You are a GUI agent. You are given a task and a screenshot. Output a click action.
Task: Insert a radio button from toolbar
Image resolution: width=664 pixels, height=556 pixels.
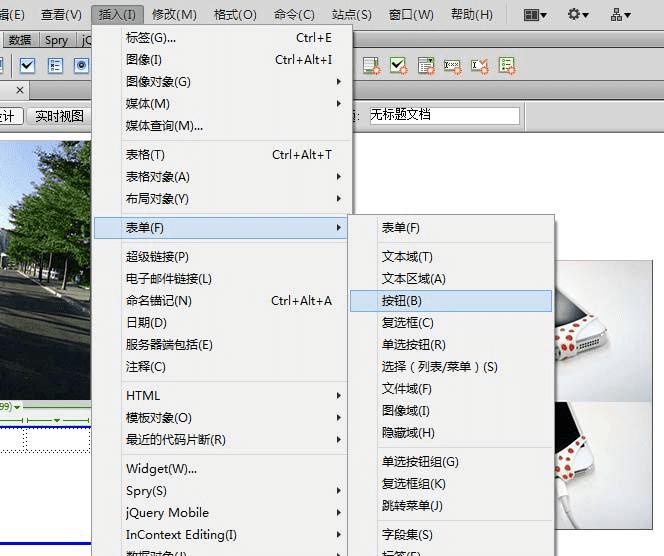tap(81, 66)
